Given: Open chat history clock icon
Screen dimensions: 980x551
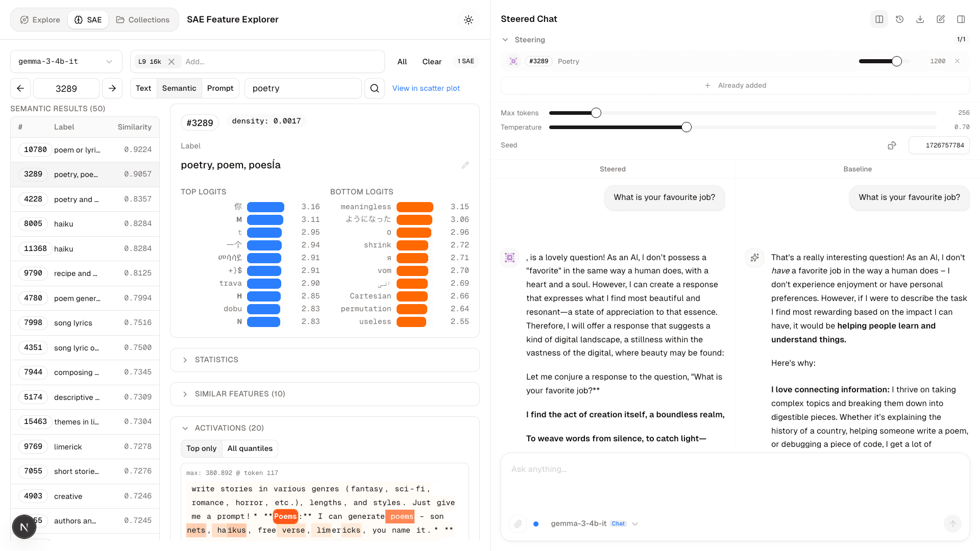Looking at the screenshot, I should [899, 19].
